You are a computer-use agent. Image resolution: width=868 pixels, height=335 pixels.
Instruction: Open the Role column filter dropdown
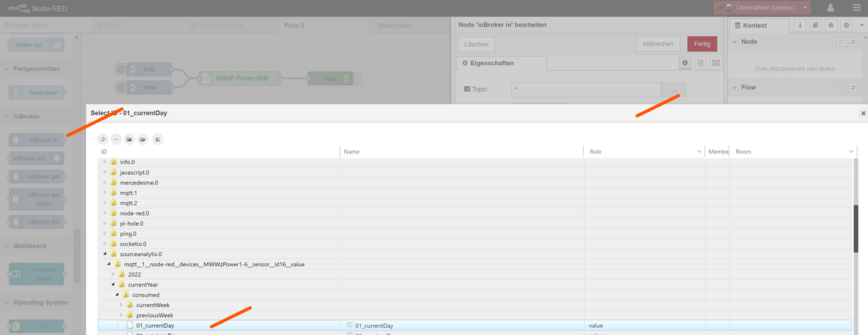(x=699, y=152)
